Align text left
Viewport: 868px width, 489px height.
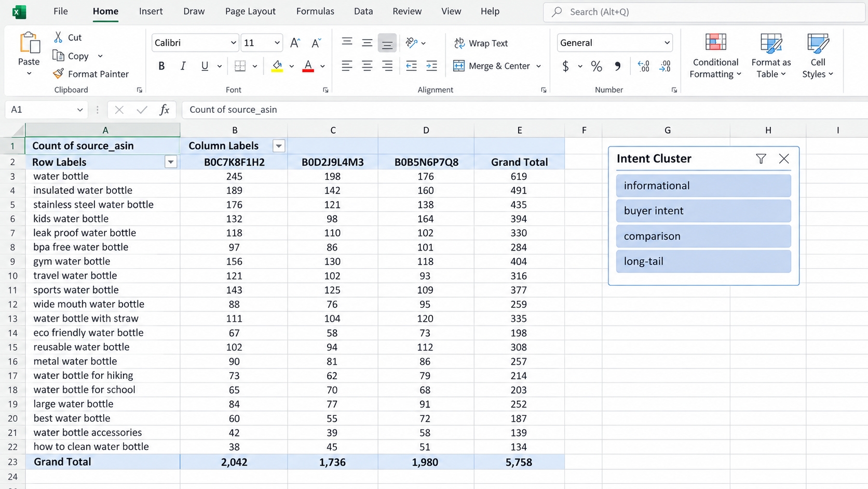[x=347, y=66]
